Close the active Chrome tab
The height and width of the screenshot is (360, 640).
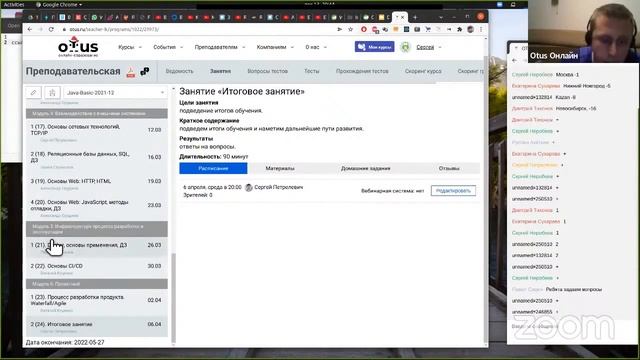403,17
